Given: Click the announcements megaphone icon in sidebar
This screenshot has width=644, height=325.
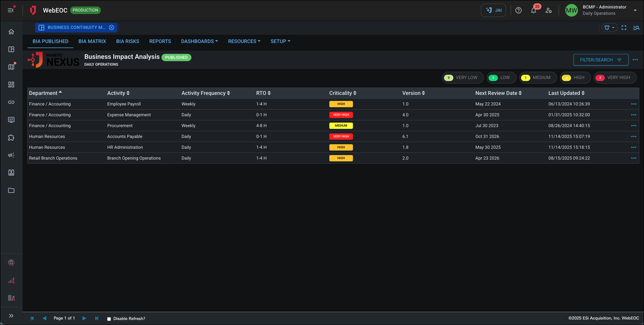Looking at the screenshot, I should (11, 155).
